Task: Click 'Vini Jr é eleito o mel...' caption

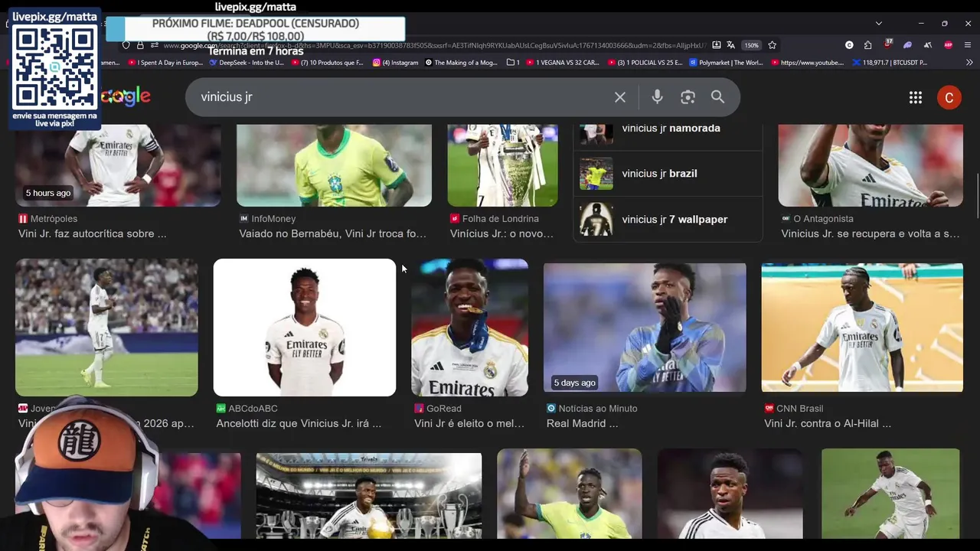Action: click(x=469, y=424)
